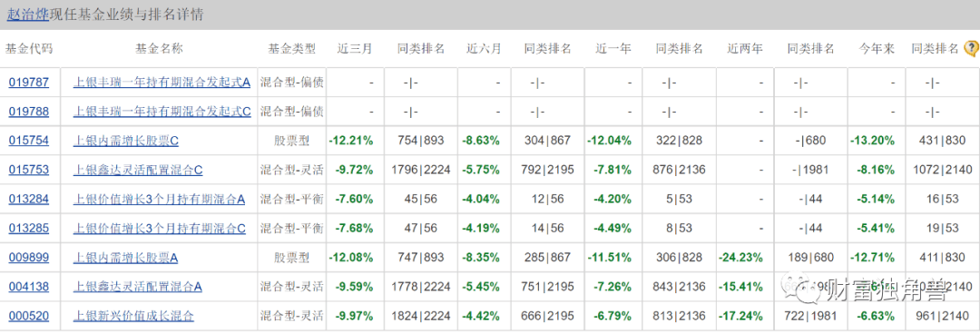Image resolution: width=980 pixels, height=333 pixels.
Task: Open 上银价值增长3个月持有期混合A fund page
Action: (x=160, y=199)
